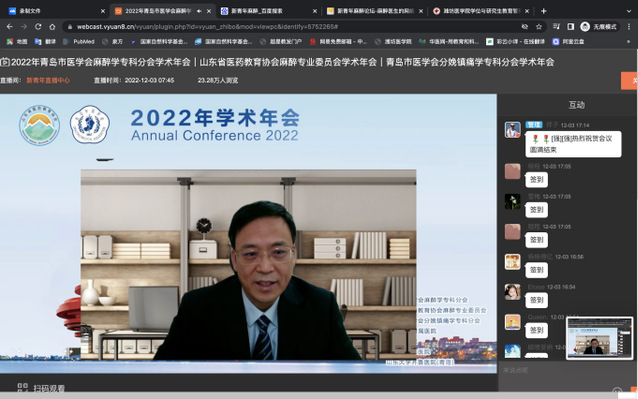638x399 pixels.
Task: Open the side panel icon in toolbar
Action: click(x=570, y=26)
